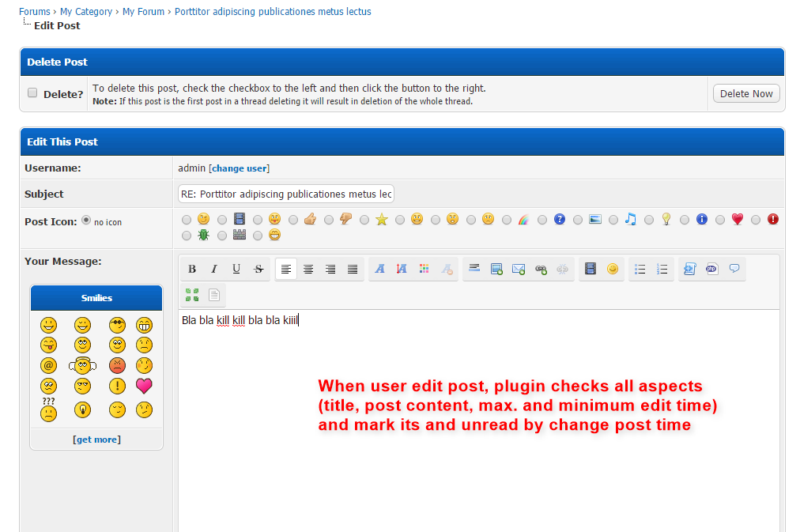Open the font size dropdown
800x532 pixels.
(x=402, y=270)
